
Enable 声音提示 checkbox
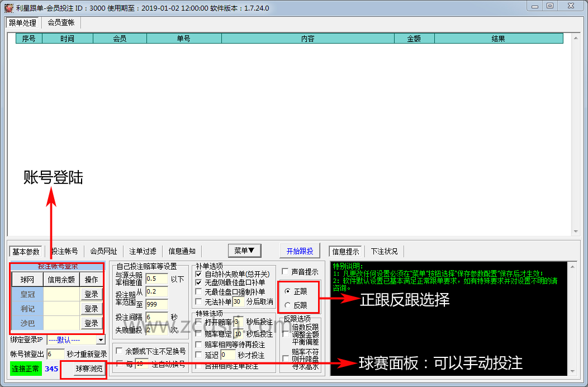287,272
